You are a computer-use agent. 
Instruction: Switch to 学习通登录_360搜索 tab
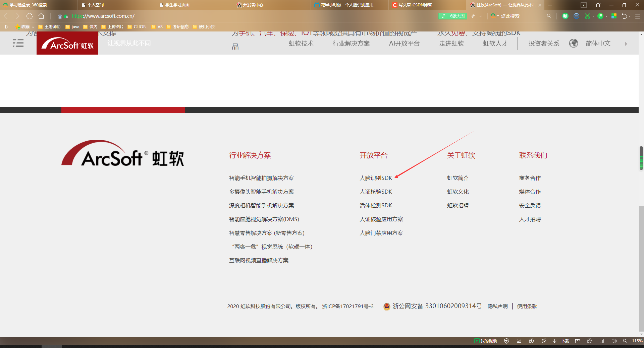click(x=39, y=5)
